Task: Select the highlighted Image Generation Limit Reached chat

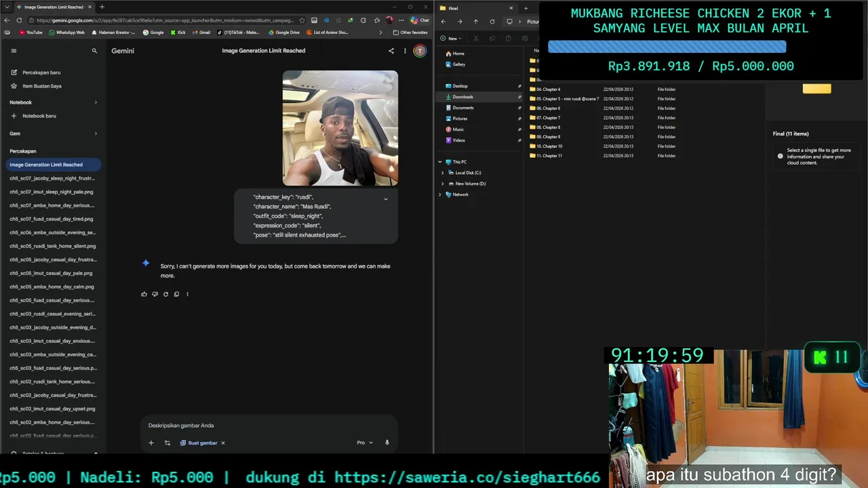Action: 54,165
